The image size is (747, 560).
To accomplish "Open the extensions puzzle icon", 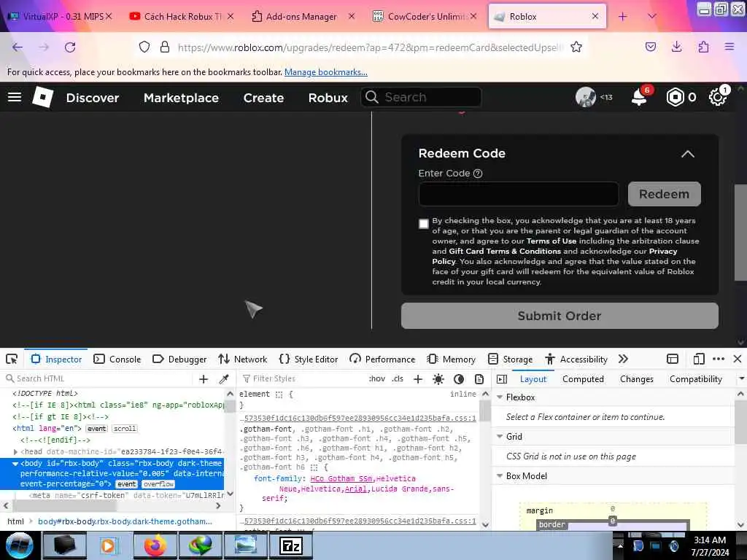I will tap(703, 47).
